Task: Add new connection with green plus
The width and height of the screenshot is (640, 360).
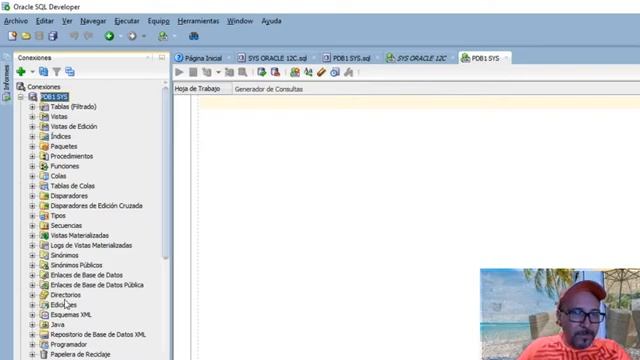Action: coord(21,72)
